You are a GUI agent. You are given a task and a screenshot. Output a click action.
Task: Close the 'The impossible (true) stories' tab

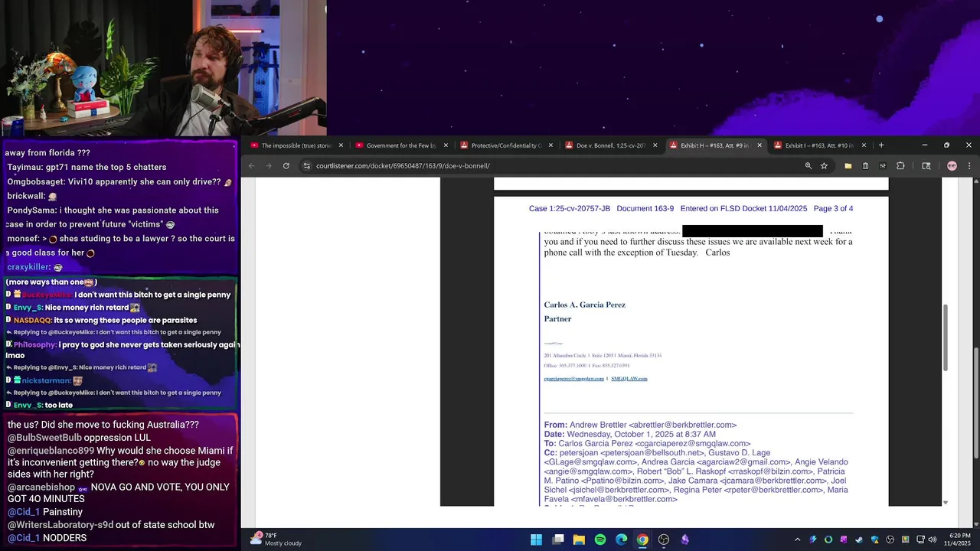point(341,145)
